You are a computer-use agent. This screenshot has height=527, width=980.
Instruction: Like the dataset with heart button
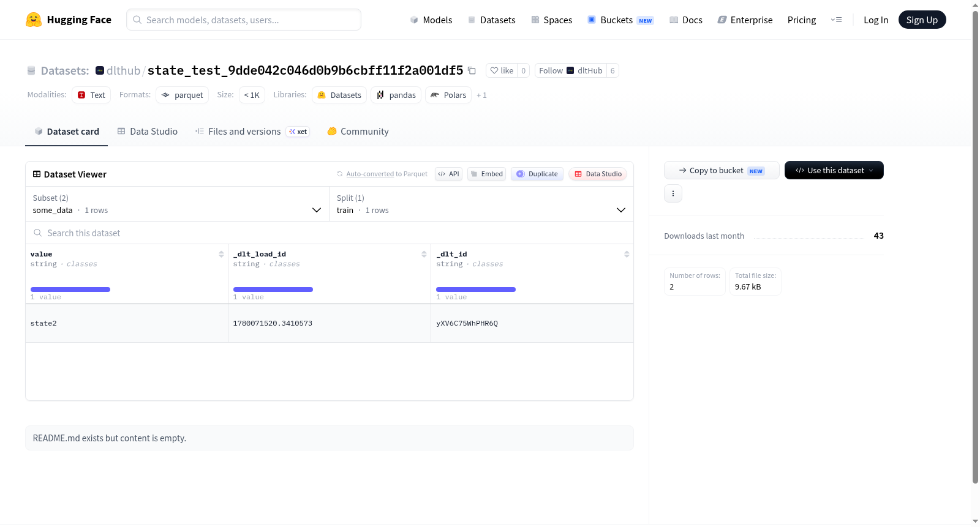pos(502,70)
